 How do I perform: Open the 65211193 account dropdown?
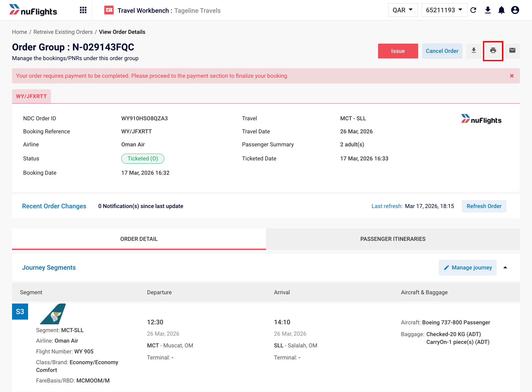point(444,10)
